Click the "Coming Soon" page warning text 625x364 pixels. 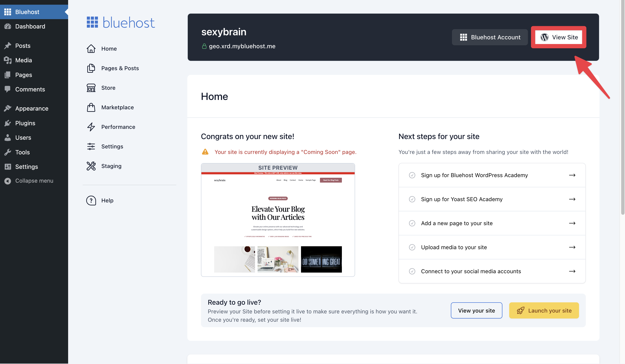pyautogui.click(x=285, y=152)
